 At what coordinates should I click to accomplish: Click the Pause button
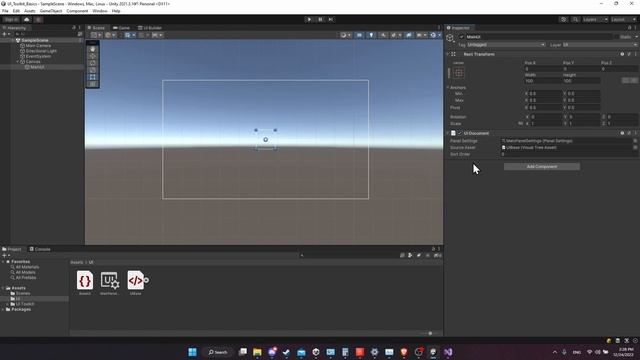click(320, 19)
